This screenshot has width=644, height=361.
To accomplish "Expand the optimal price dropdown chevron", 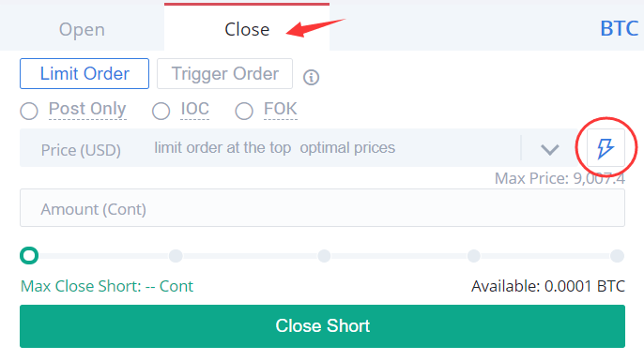I will pos(549,149).
